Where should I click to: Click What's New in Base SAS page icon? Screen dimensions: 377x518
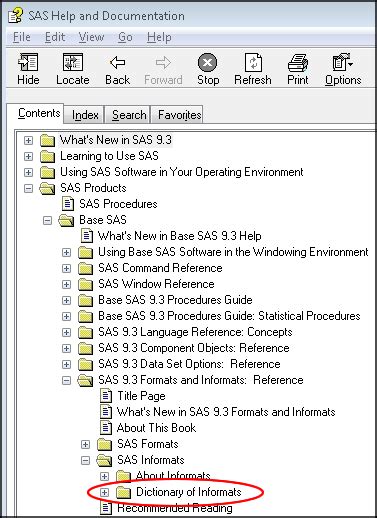[x=87, y=236]
